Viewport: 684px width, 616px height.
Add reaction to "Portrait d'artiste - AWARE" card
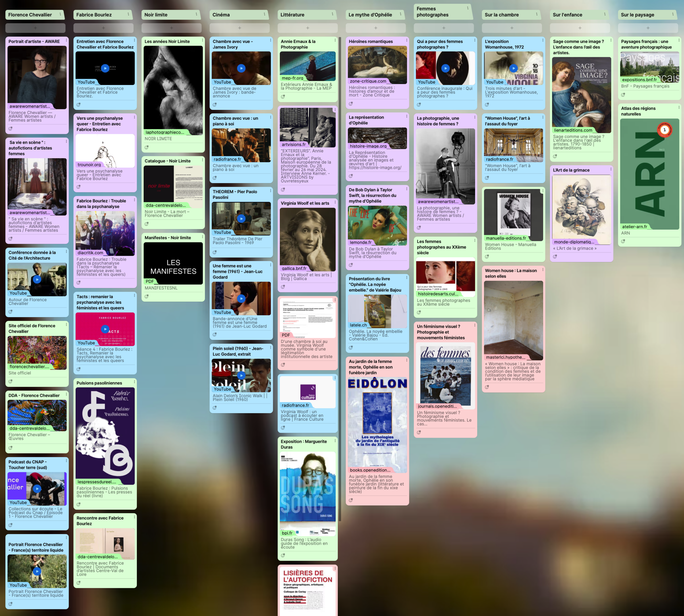(10, 129)
